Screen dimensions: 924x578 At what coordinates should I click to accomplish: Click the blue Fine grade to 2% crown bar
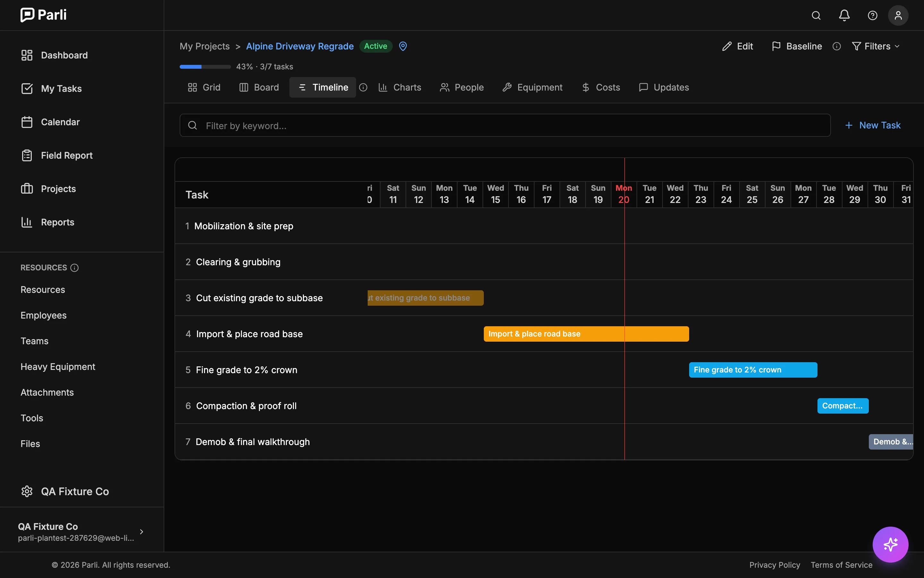click(x=753, y=370)
